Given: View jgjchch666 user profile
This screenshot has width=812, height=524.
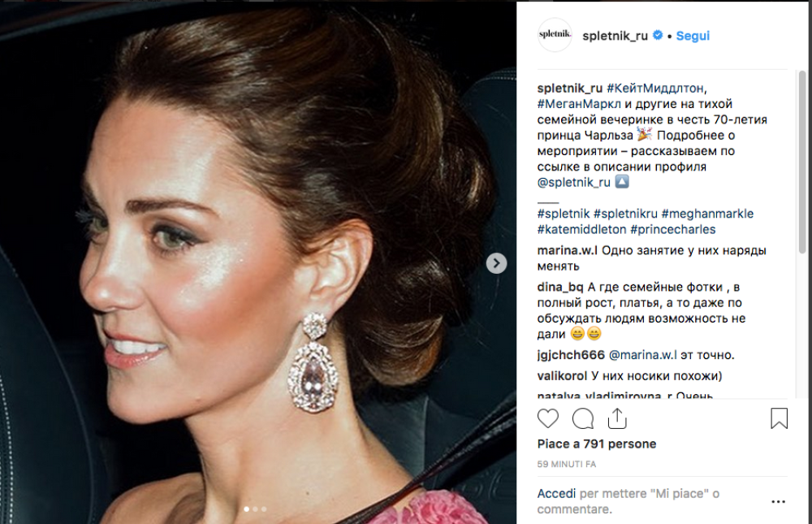Looking at the screenshot, I should (571, 355).
